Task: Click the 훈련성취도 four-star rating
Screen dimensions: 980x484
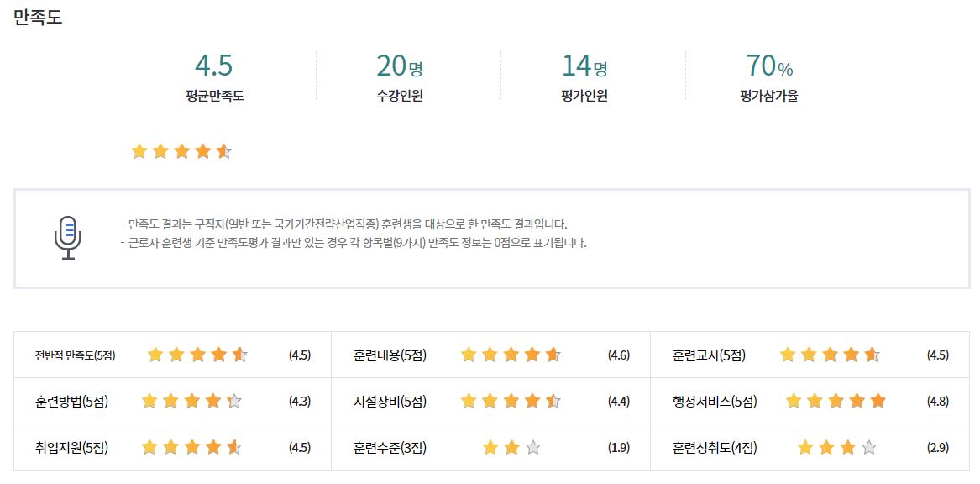Action: point(836,447)
